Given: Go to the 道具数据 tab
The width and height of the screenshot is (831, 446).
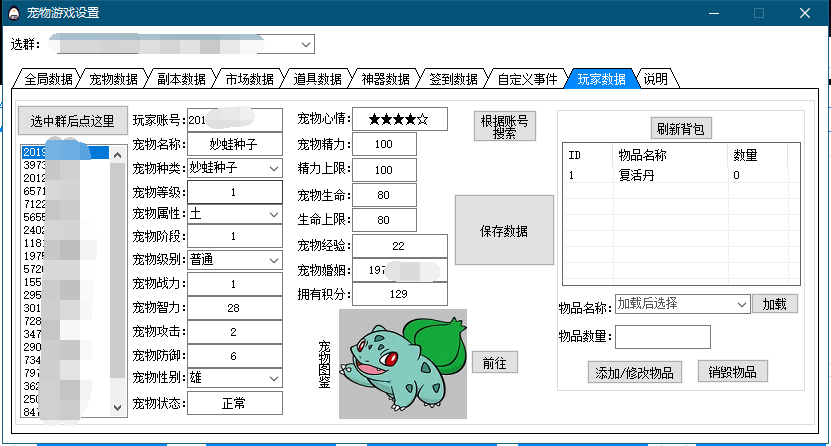Looking at the screenshot, I should point(317,79).
